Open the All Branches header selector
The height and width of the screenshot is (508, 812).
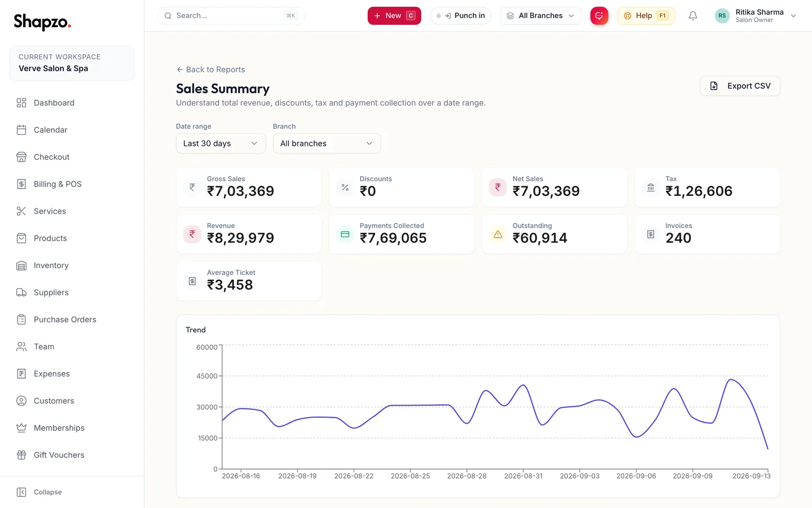pos(541,16)
